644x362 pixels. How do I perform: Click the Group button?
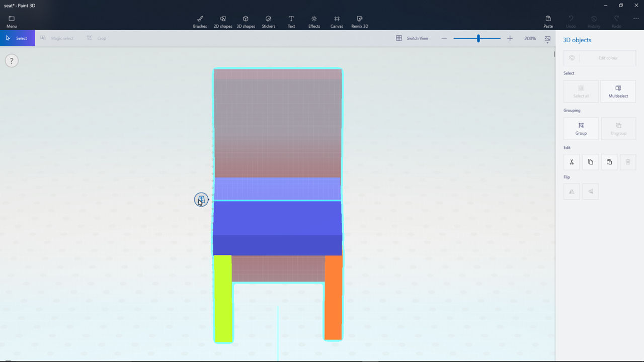coord(581,129)
